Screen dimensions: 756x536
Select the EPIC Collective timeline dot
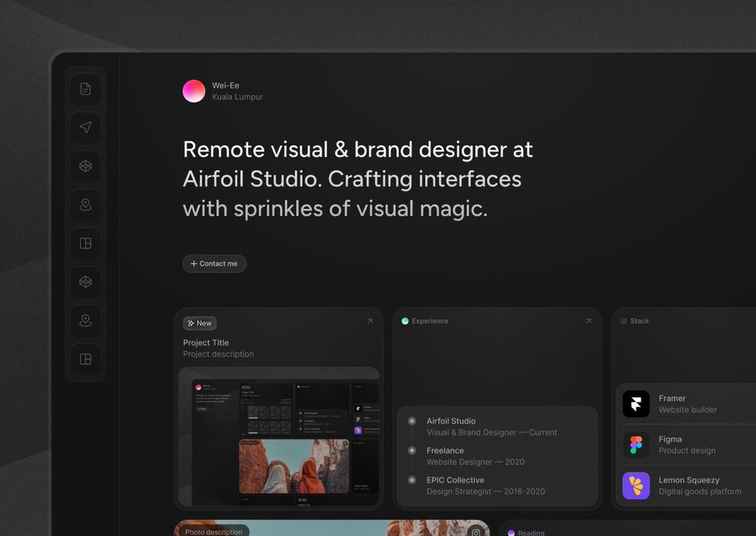point(412,480)
